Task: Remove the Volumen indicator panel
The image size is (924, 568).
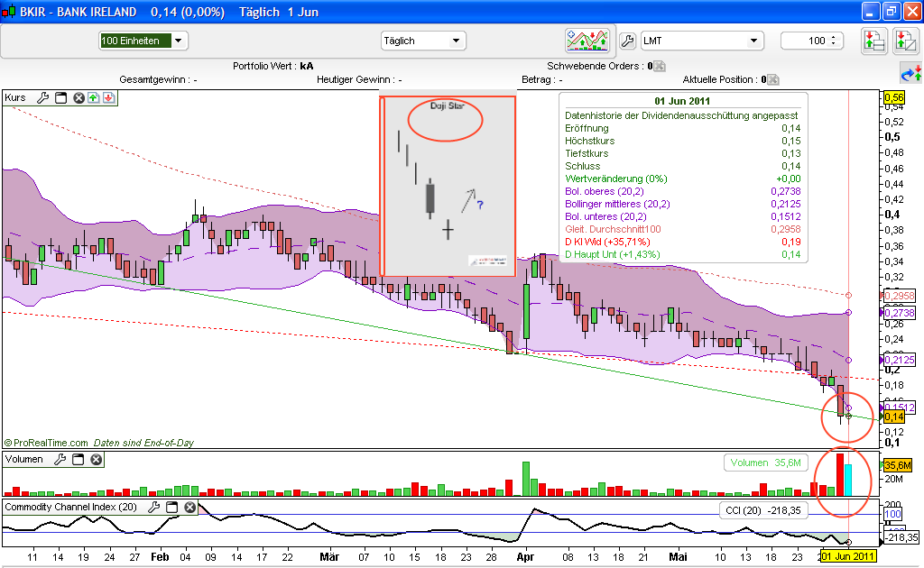Action: tap(96, 459)
